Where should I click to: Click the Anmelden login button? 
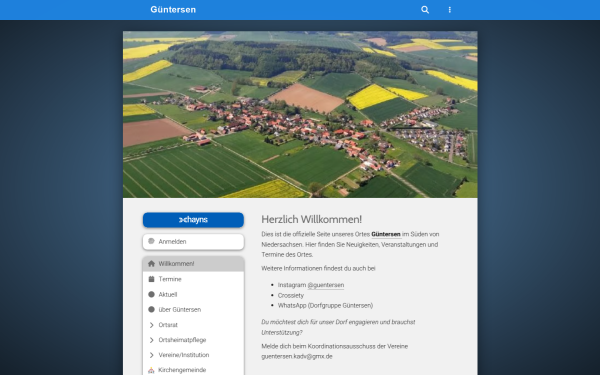[193, 241]
